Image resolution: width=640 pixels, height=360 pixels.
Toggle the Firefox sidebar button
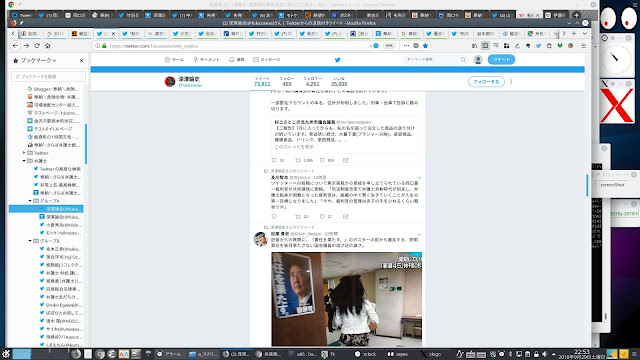[485, 46]
